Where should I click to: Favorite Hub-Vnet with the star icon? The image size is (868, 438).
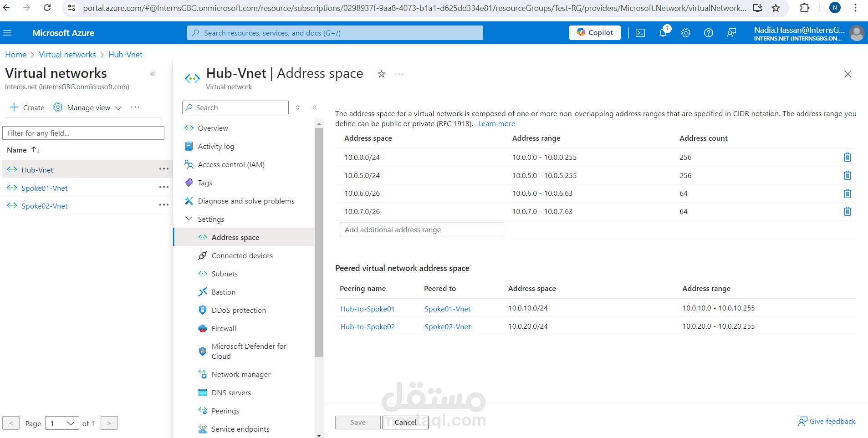pyautogui.click(x=382, y=74)
